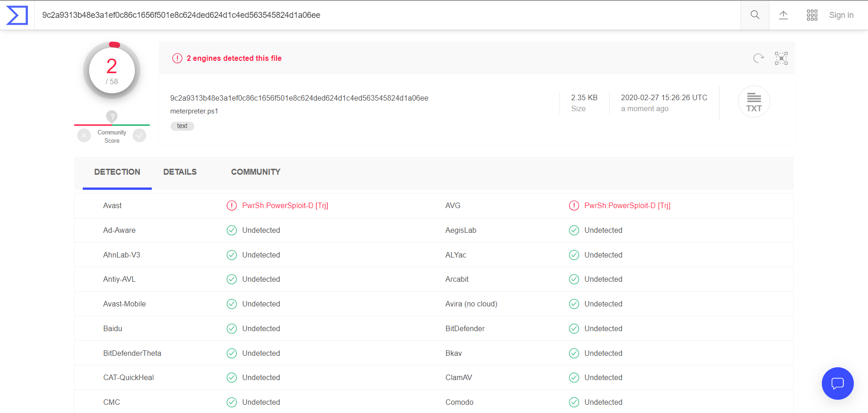
Task: Click AegisLab undetected check icon
Action: point(574,230)
